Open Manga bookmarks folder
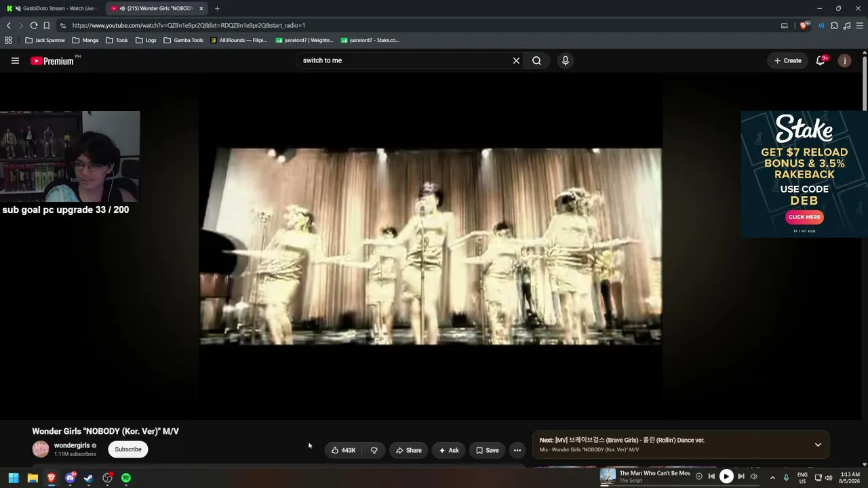 click(85, 40)
